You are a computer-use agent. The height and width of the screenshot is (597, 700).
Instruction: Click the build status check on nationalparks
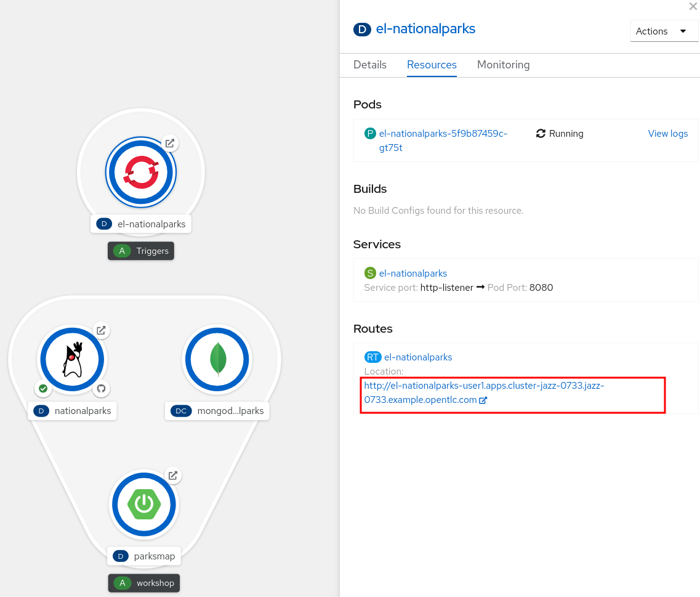click(x=42, y=389)
